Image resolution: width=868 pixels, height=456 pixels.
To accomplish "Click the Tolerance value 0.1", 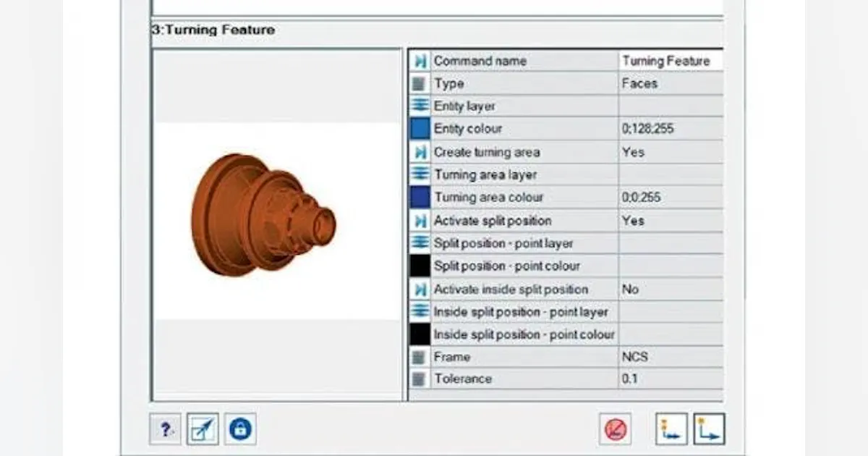I will (671, 379).
